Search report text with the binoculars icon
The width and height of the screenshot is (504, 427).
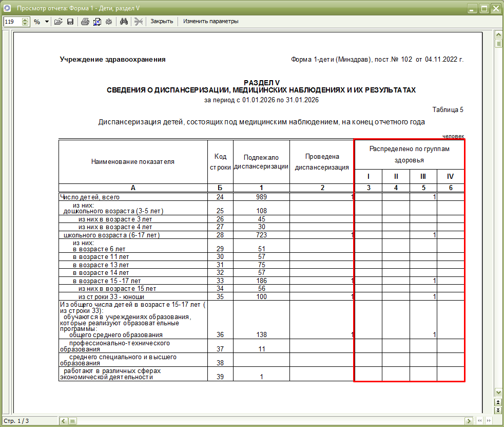(123, 22)
